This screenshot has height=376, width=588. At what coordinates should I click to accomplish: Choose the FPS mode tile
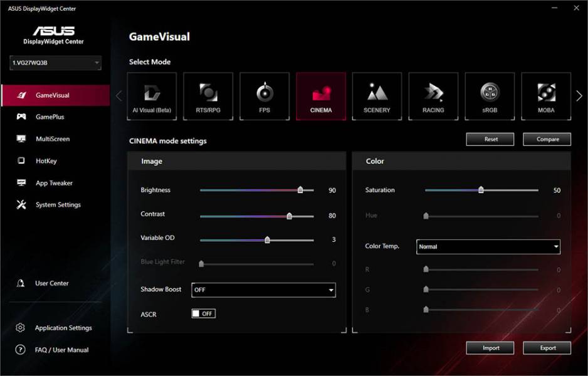coord(265,97)
